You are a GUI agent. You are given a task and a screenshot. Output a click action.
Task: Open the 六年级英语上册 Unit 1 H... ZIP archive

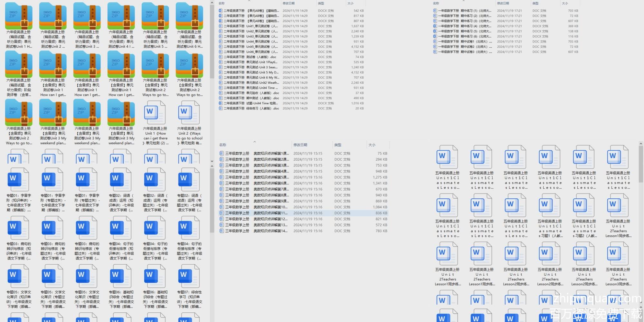(19, 16)
